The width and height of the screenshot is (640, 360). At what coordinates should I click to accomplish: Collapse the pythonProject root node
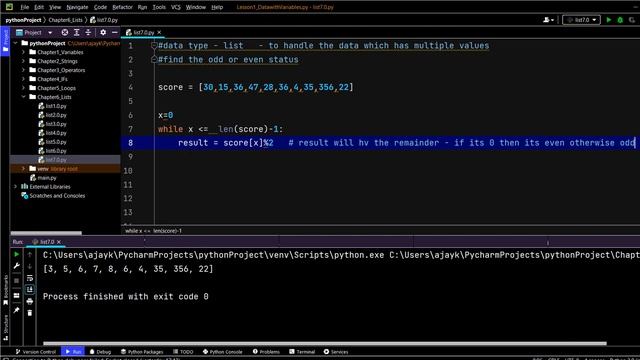16,43
